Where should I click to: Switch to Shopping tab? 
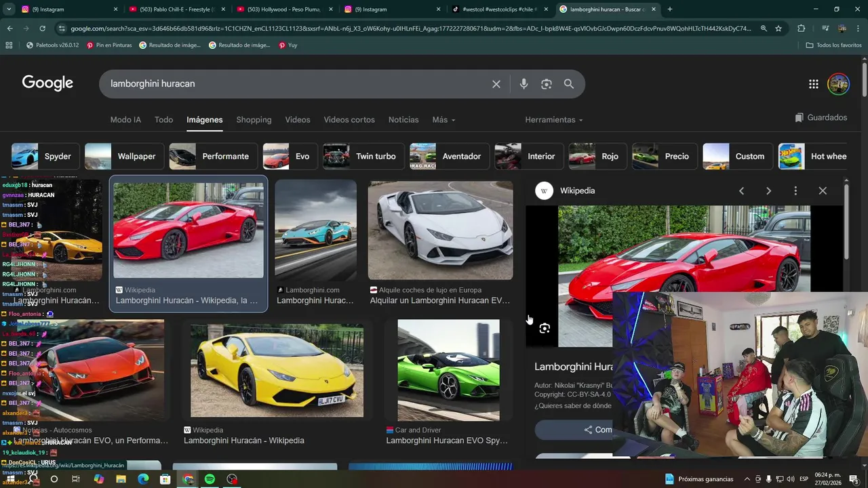[254, 120]
